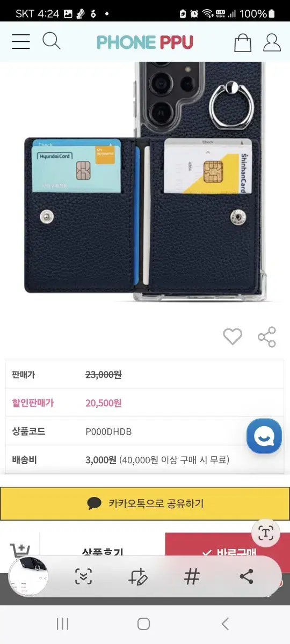Tap the Android home navigation button
This screenshot has height=644, width=290.
tap(143, 624)
